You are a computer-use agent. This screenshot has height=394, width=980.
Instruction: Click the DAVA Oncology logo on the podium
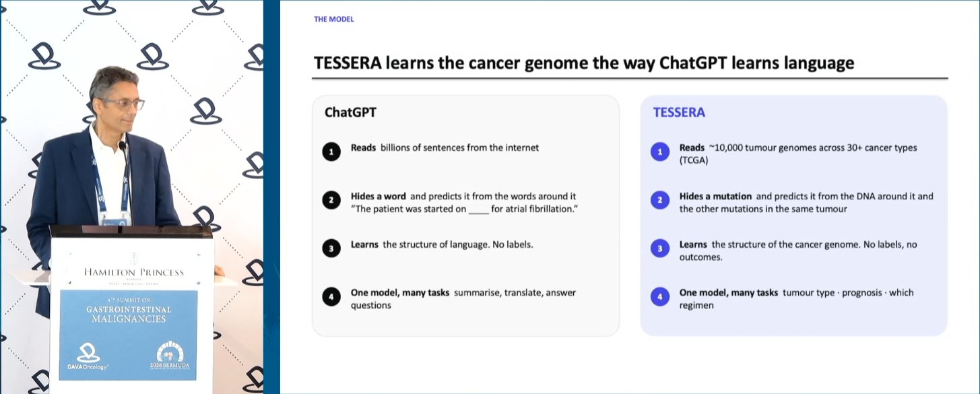(x=88, y=358)
